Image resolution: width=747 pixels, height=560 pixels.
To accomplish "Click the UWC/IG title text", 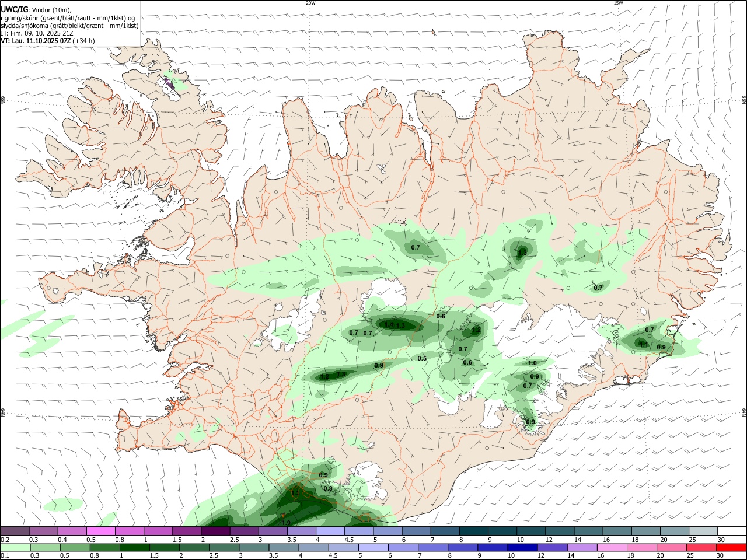I will click(15, 10).
